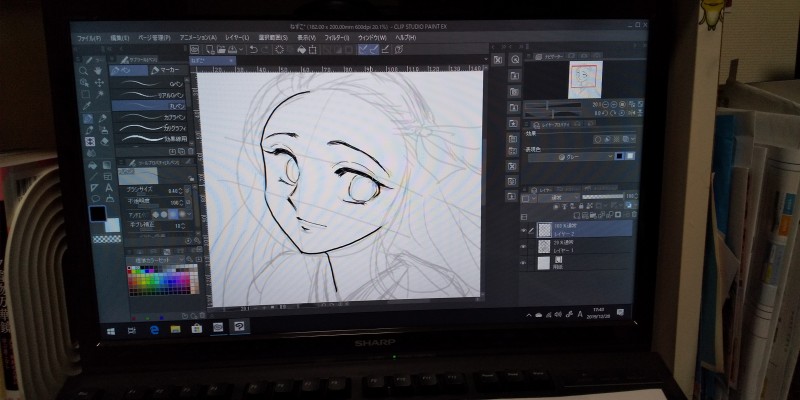This screenshot has width=800, height=400.
Task: Toggle the selected snap icon in the command bar
Action: [363, 49]
